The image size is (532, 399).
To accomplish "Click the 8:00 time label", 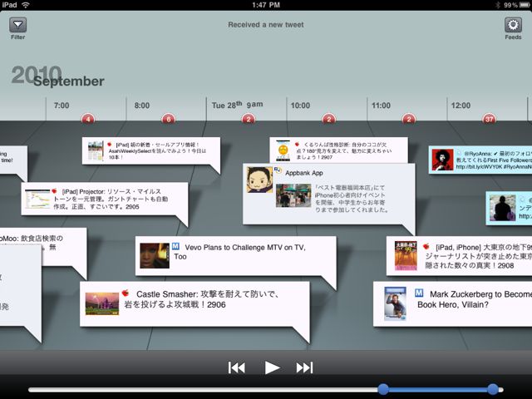I will point(142,106).
